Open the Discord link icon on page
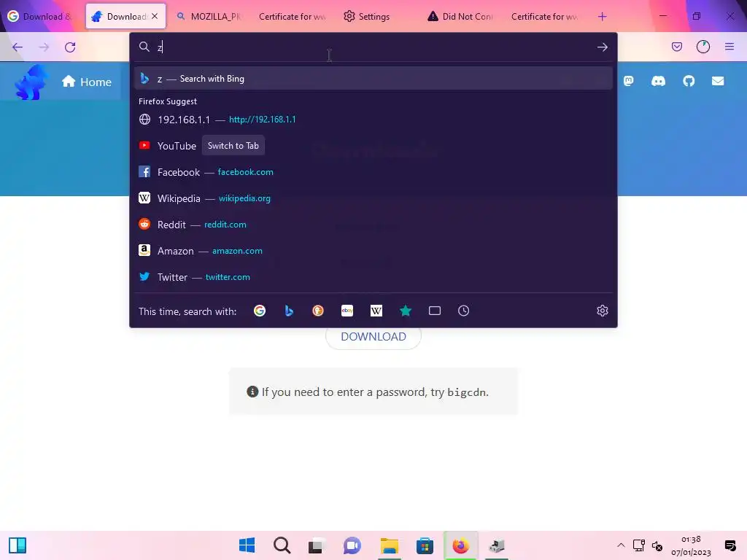Screen dimensions: 747x560 pos(659,82)
